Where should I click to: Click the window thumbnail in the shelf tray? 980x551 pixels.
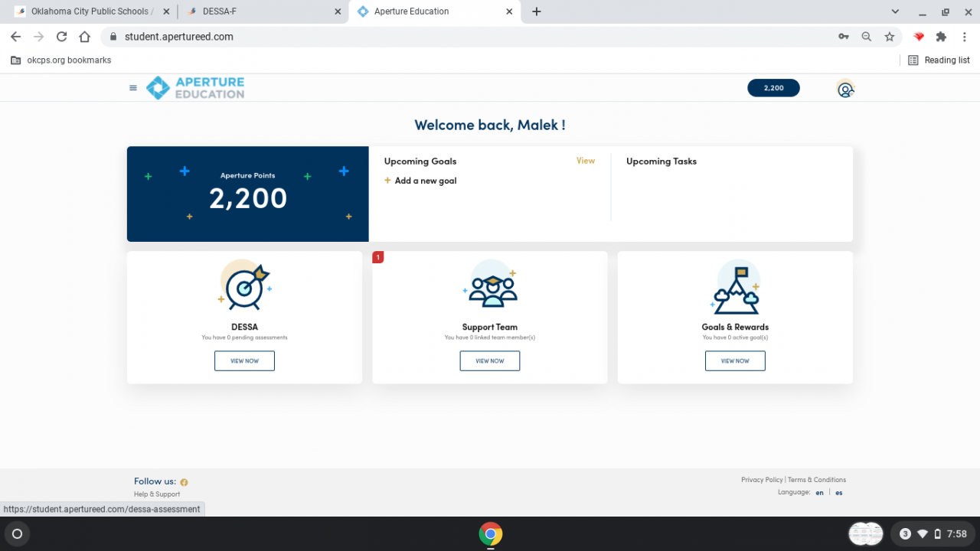pyautogui.click(x=866, y=533)
